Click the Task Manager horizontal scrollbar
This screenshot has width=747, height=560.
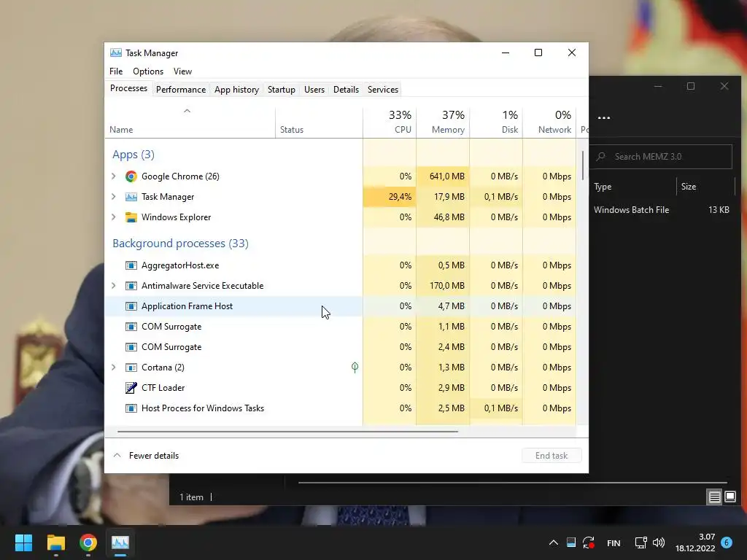click(287, 432)
